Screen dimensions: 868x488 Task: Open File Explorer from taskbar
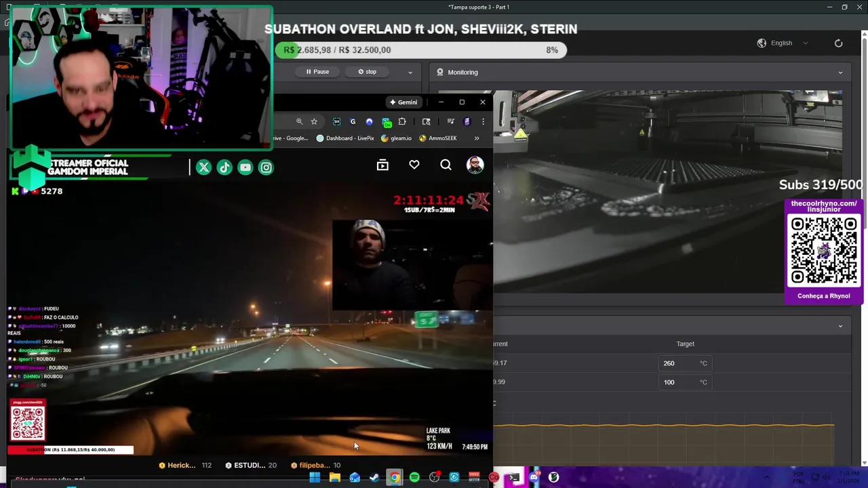click(334, 477)
